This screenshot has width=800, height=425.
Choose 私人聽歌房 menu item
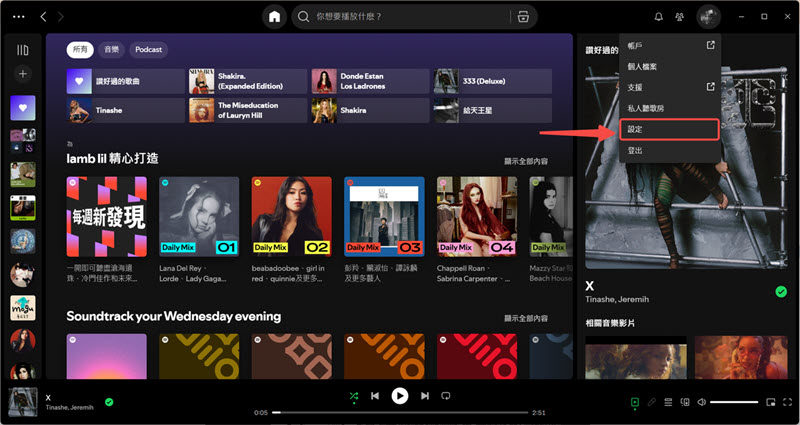(670, 109)
